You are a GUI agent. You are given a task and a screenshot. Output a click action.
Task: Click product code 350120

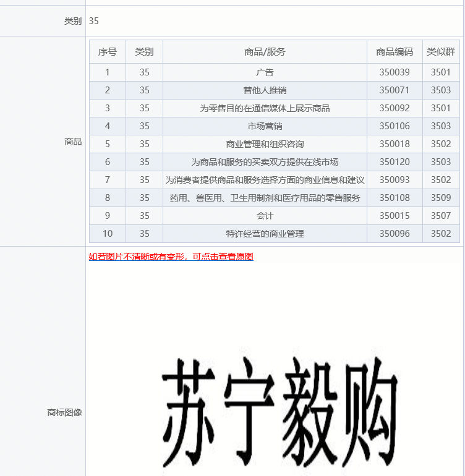pos(395,162)
